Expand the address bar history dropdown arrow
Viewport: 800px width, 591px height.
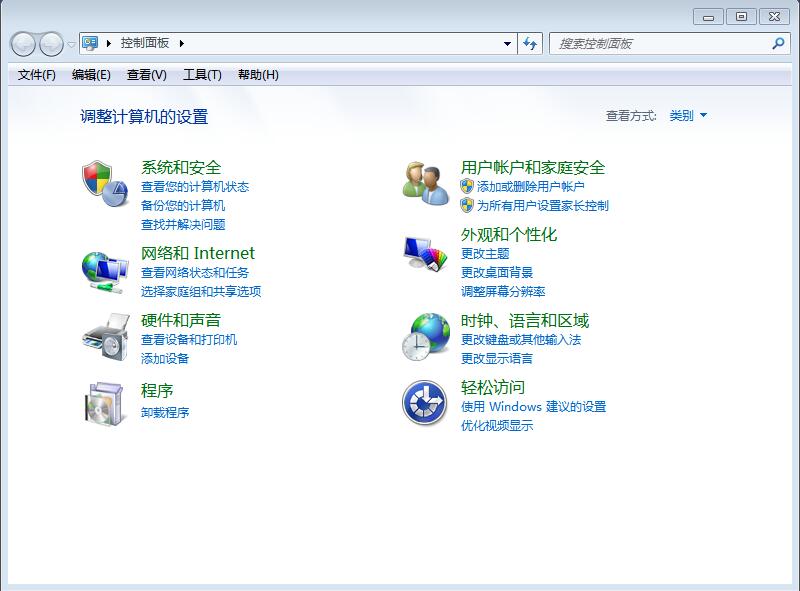[x=507, y=44]
